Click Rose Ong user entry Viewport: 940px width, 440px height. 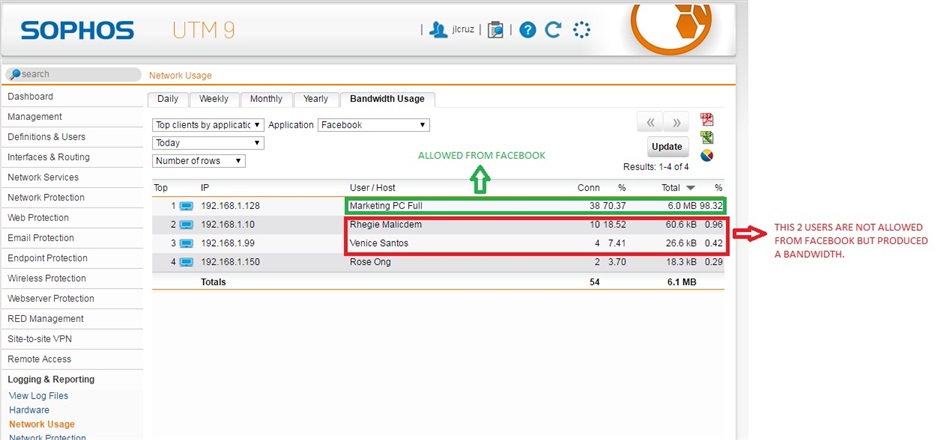click(x=370, y=262)
